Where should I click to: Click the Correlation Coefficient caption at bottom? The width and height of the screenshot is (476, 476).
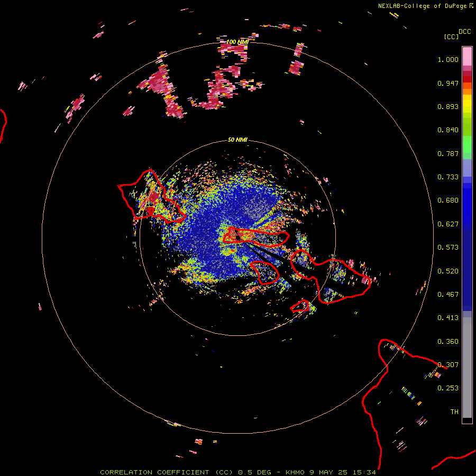pyautogui.click(x=237, y=472)
